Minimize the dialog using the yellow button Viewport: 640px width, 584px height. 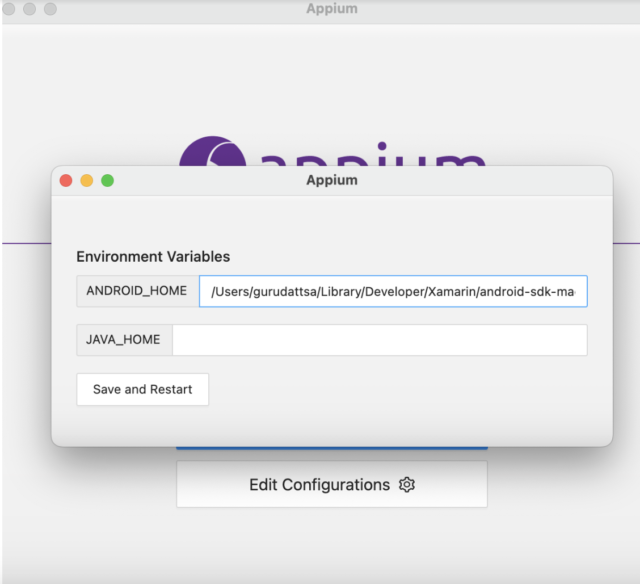pos(87,181)
